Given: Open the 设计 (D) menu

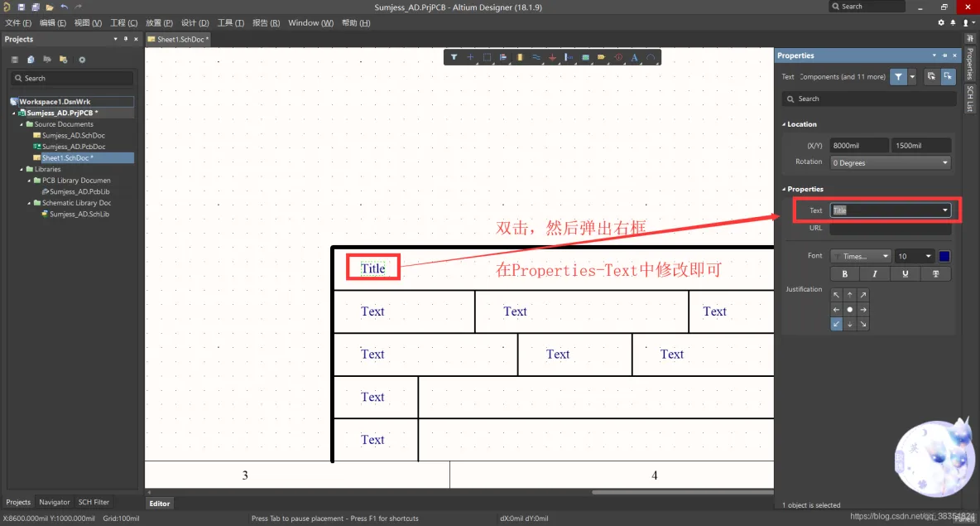Looking at the screenshot, I should (195, 23).
